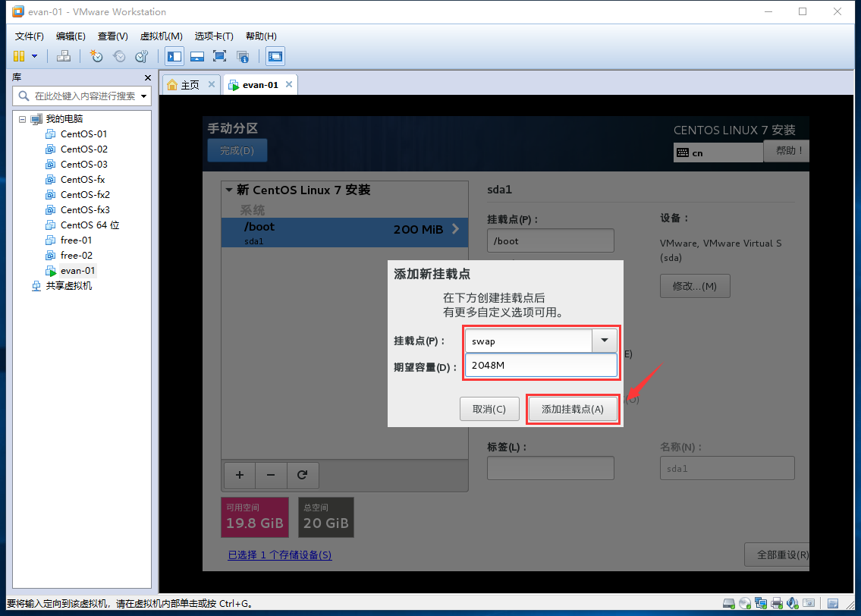Image resolution: width=861 pixels, height=616 pixels.
Task: Click the 添加挂载点(A) button
Action: [x=573, y=409]
